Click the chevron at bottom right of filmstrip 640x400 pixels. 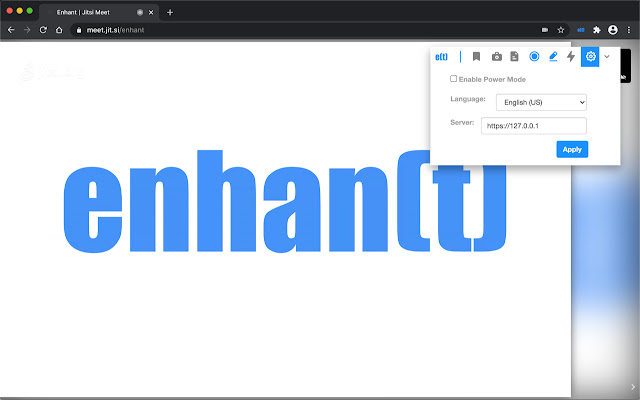click(x=633, y=387)
